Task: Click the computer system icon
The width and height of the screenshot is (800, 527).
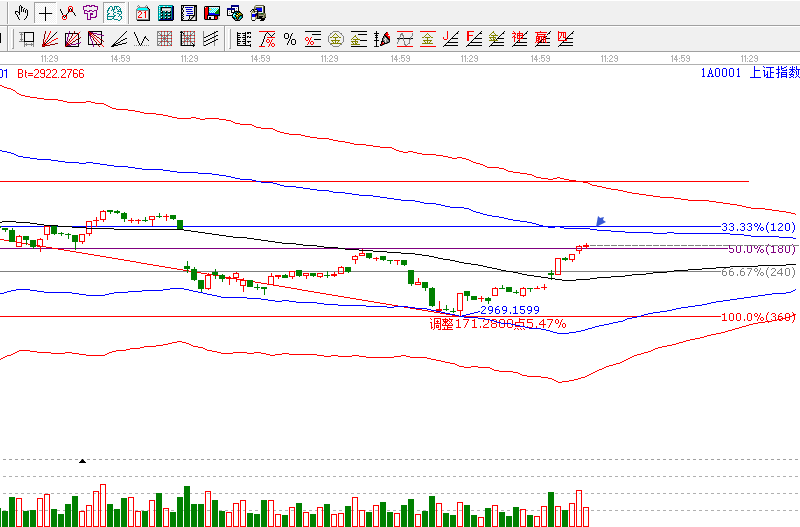Action: coord(258,13)
